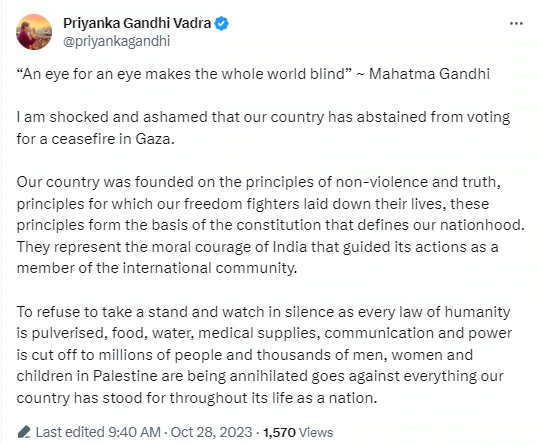
Task: Click the 9:40 AM timestamp
Action: [134, 432]
